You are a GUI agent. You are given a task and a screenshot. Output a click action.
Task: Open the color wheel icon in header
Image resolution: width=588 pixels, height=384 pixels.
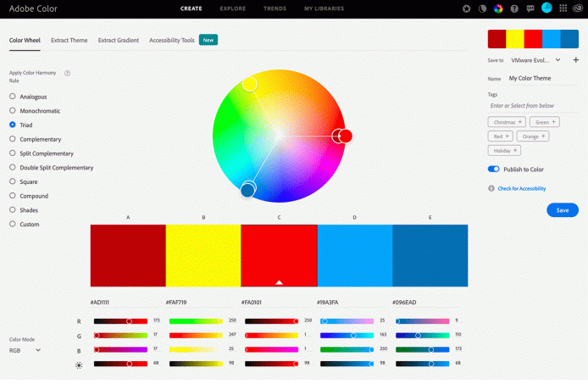[498, 8]
